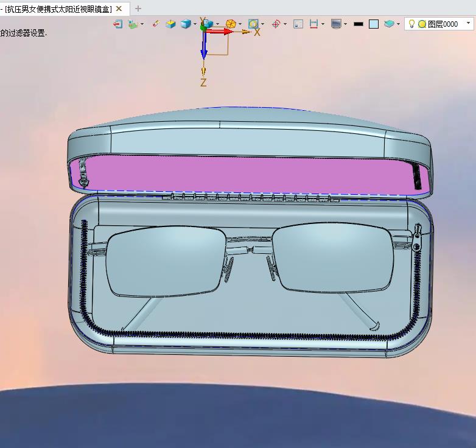Select the pink inner face of lid
This screenshot has height=448, width=476.
point(249,176)
